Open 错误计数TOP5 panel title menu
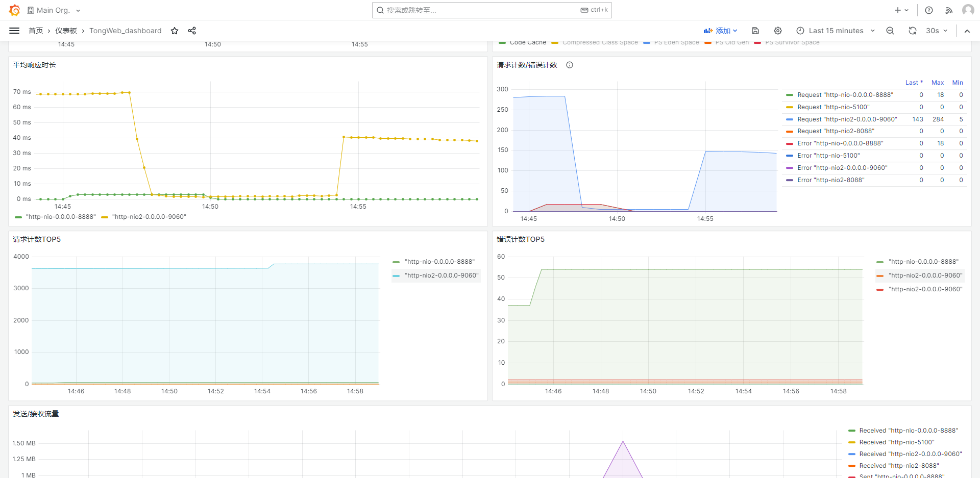The width and height of the screenshot is (980, 478). pyautogui.click(x=521, y=239)
